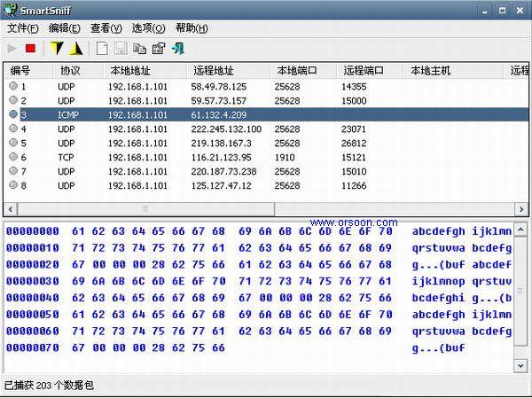Click hex offset 00000020 in data pane

click(33, 265)
